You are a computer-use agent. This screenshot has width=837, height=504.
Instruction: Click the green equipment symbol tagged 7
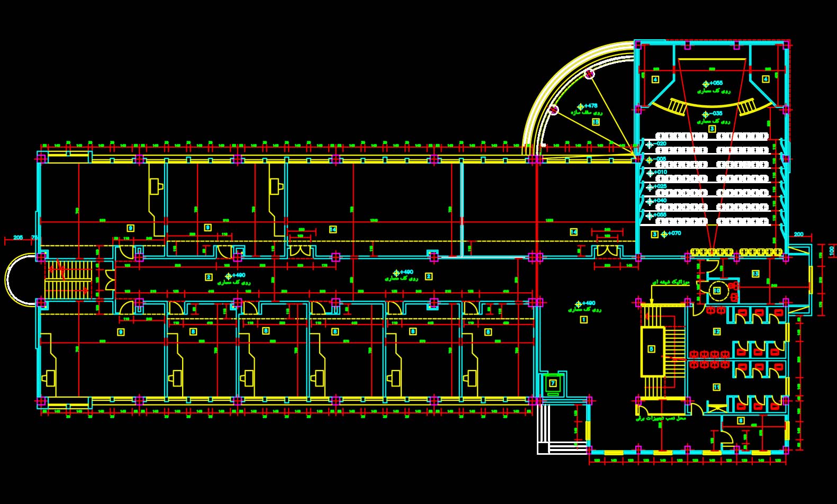(x=553, y=383)
